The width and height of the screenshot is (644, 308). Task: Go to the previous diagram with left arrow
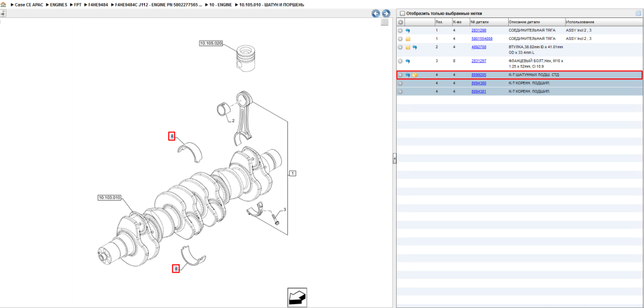tap(375, 13)
